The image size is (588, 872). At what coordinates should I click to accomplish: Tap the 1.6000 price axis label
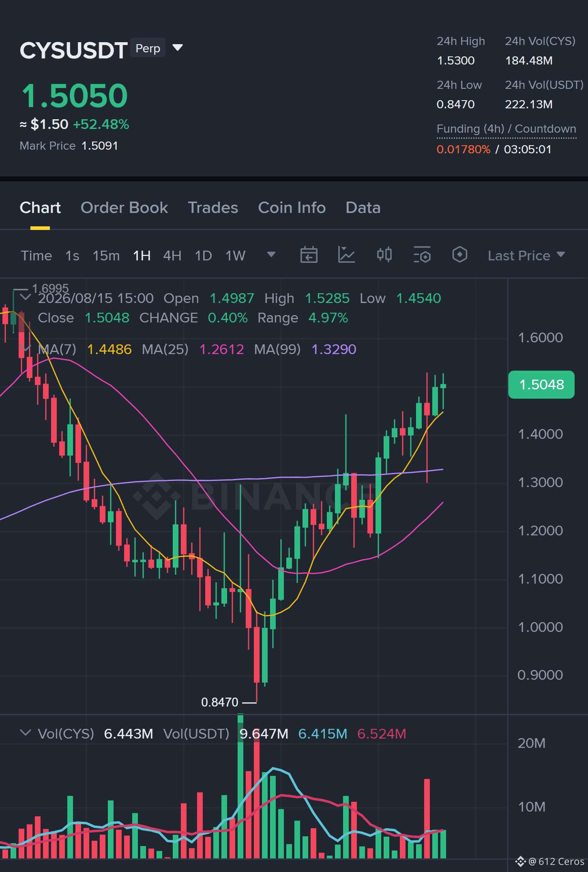click(x=541, y=337)
